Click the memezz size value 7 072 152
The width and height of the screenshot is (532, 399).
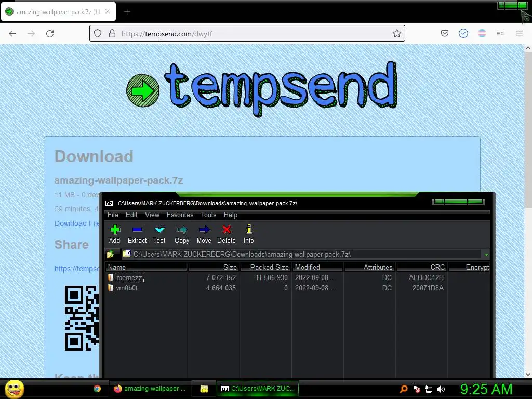click(221, 277)
